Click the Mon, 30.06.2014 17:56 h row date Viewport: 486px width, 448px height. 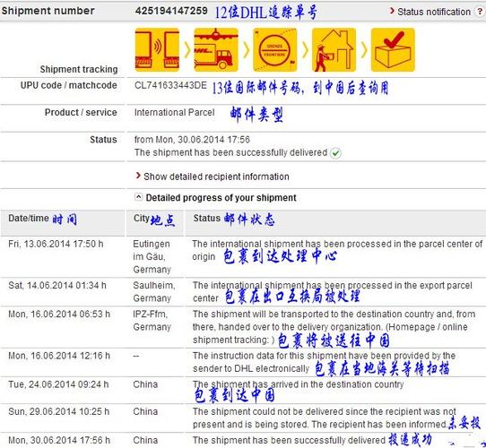[x=59, y=440]
